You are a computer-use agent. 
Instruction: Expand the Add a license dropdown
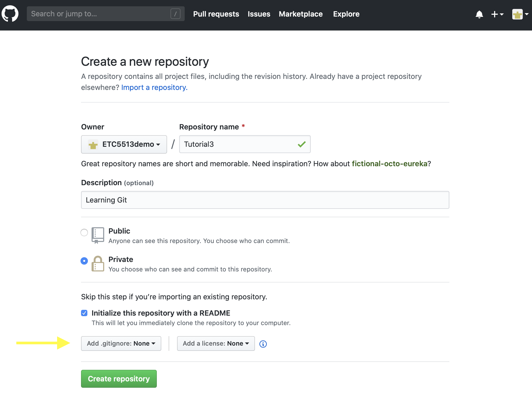point(216,344)
